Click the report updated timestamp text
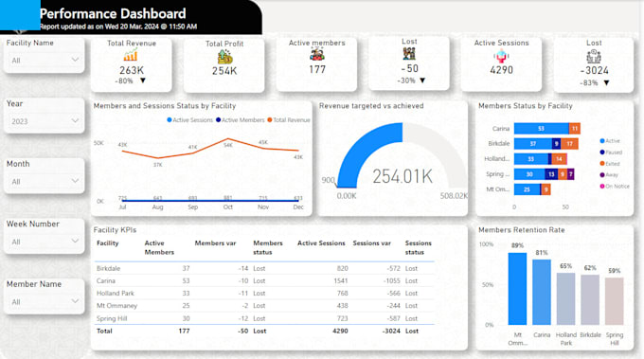Viewport: 644px width, 359px height. point(118,27)
